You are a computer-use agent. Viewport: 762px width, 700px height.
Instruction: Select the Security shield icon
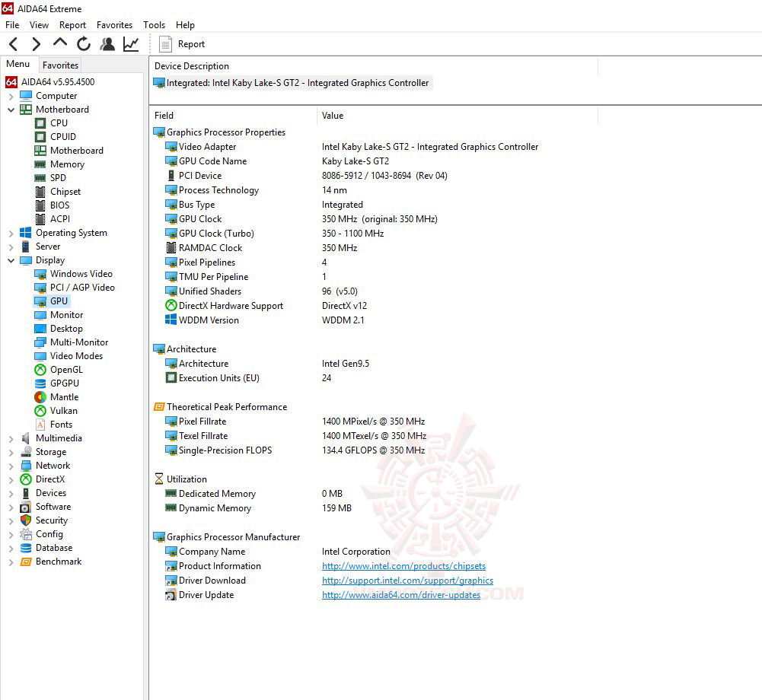[x=26, y=520]
